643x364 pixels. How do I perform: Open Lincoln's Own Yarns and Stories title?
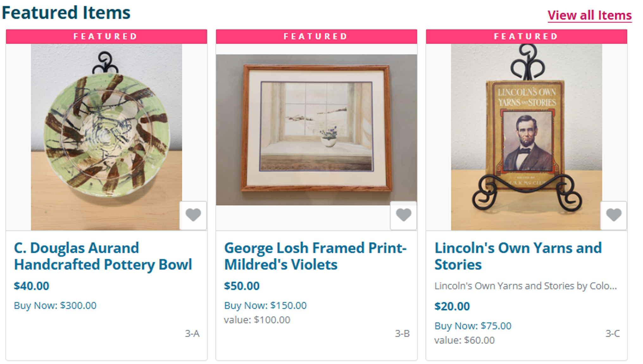click(x=518, y=256)
